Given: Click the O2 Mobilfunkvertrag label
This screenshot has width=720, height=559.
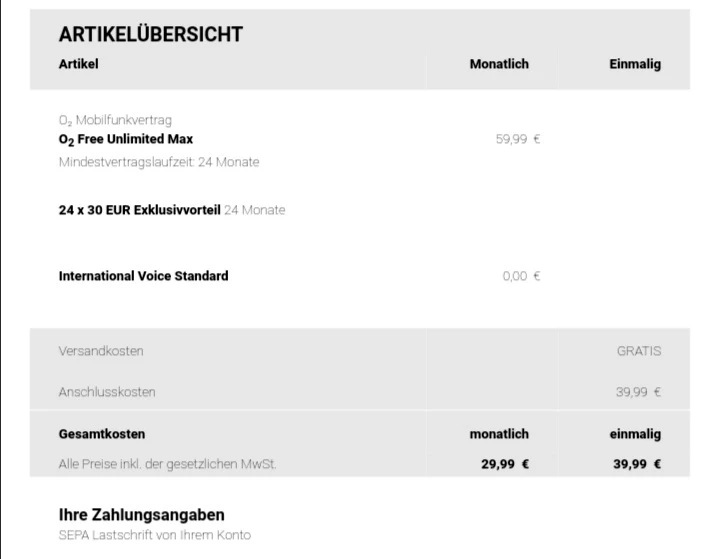Looking at the screenshot, I should (115, 120).
